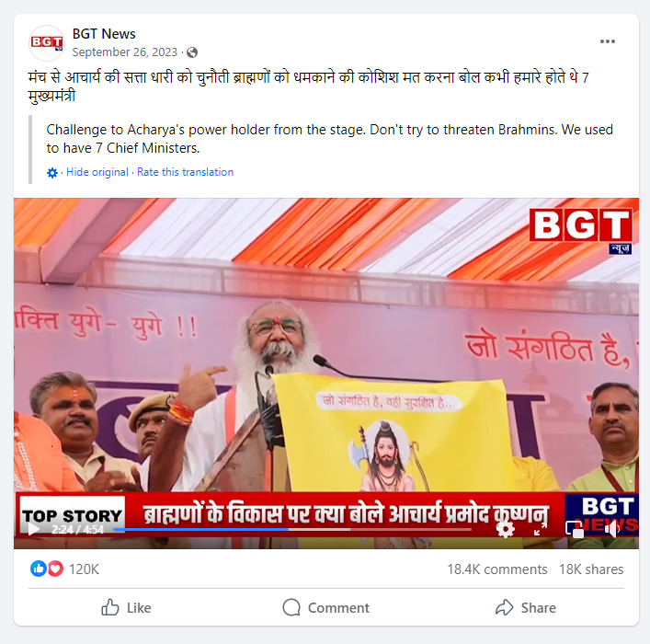Like the post
650x644 pixels.
point(126,608)
